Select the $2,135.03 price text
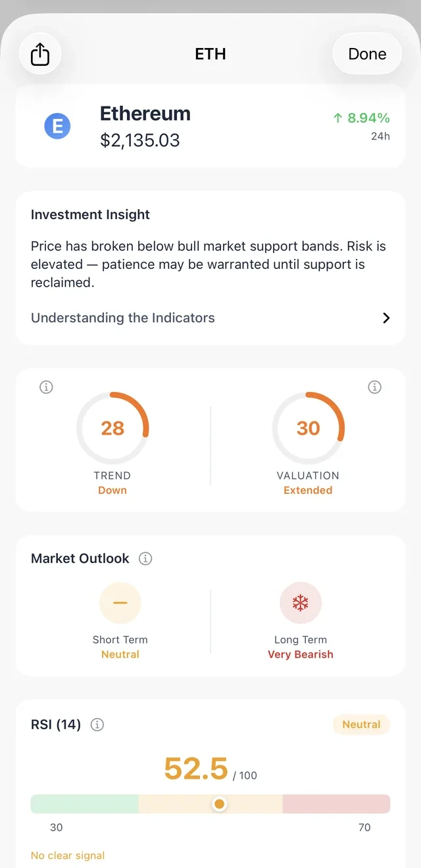This screenshot has height=868, width=421. pos(140,140)
